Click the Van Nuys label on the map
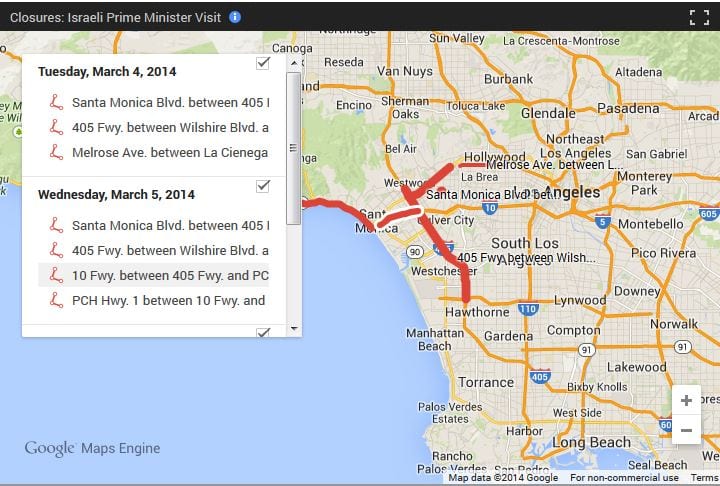The width and height of the screenshot is (720, 486). click(x=405, y=71)
